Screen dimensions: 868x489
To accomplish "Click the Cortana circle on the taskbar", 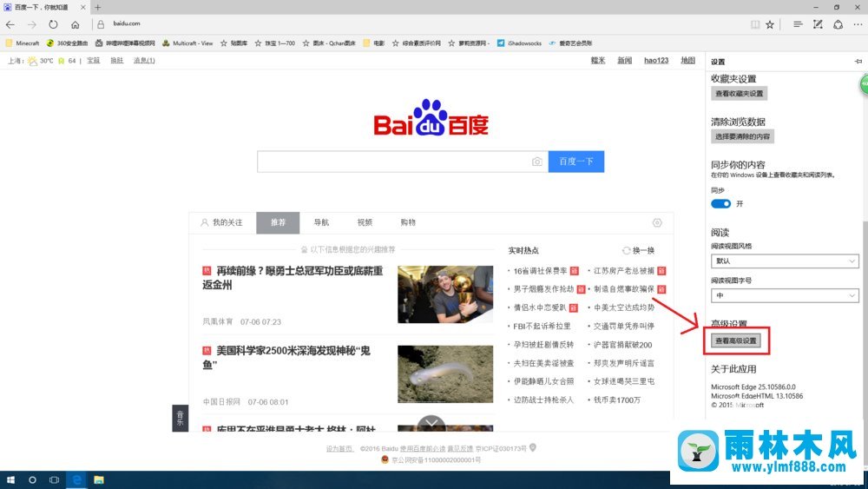I will (32, 479).
